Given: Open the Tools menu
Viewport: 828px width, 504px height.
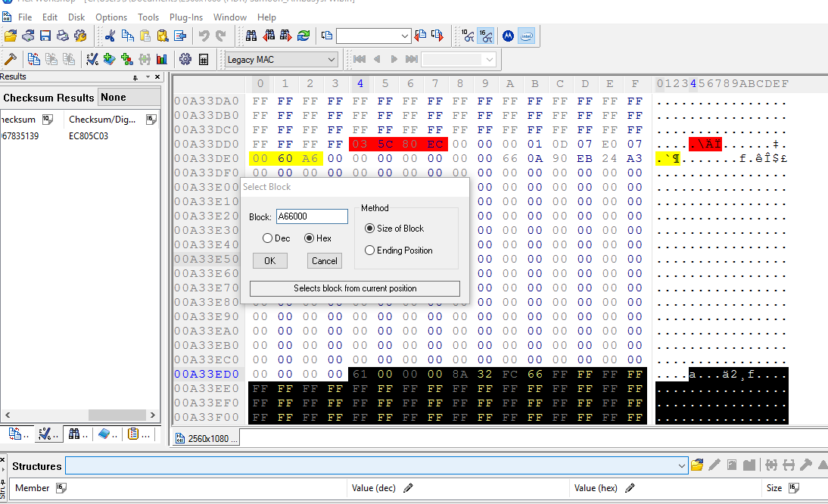Looking at the screenshot, I should point(148,17).
